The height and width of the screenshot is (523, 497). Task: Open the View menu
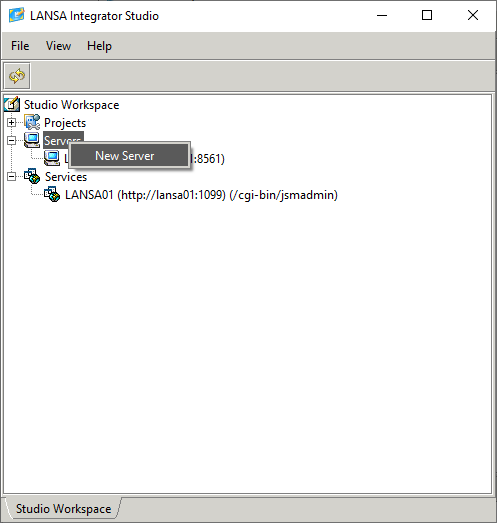coord(58,46)
